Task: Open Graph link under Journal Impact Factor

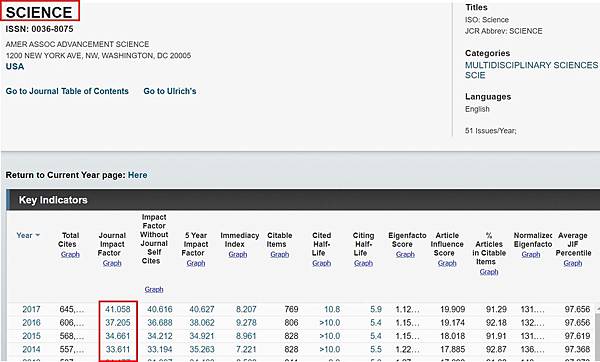Action: 112,263
